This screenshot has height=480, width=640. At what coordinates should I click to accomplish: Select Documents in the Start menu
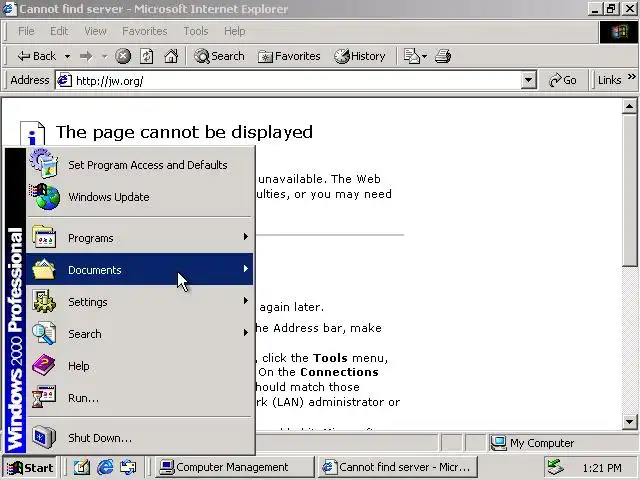[x=140, y=269]
